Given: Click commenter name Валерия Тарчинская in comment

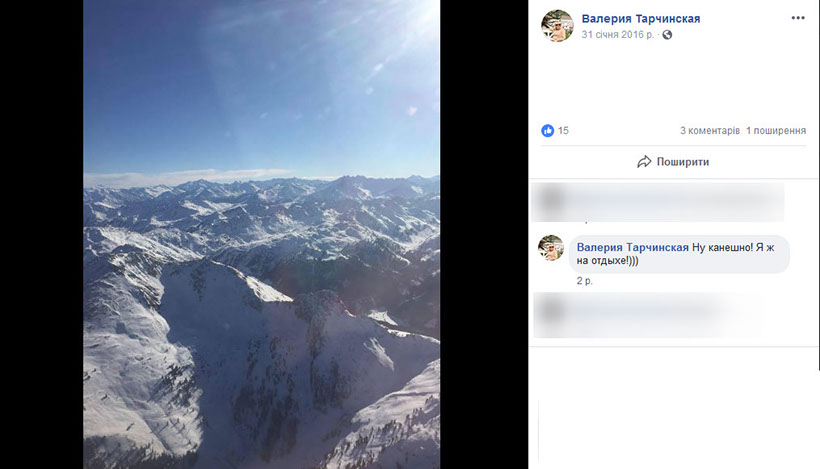Looking at the screenshot, I should point(632,247).
